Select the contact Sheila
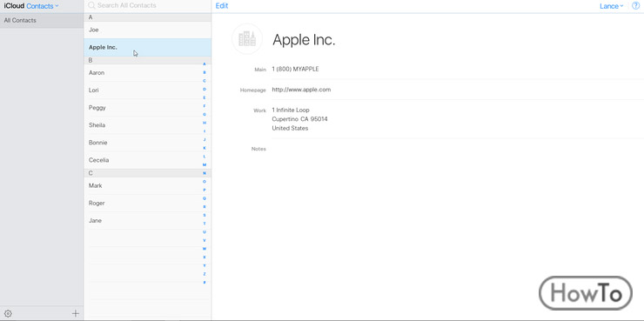This screenshot has height=321, width=644. coord(148,124)
